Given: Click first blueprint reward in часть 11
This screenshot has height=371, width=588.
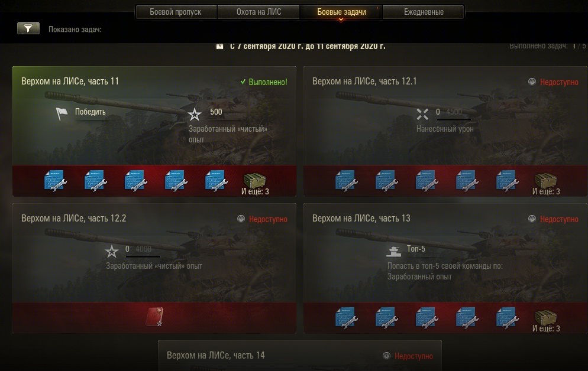Looking at the screenshot, I should coord(56,181).
